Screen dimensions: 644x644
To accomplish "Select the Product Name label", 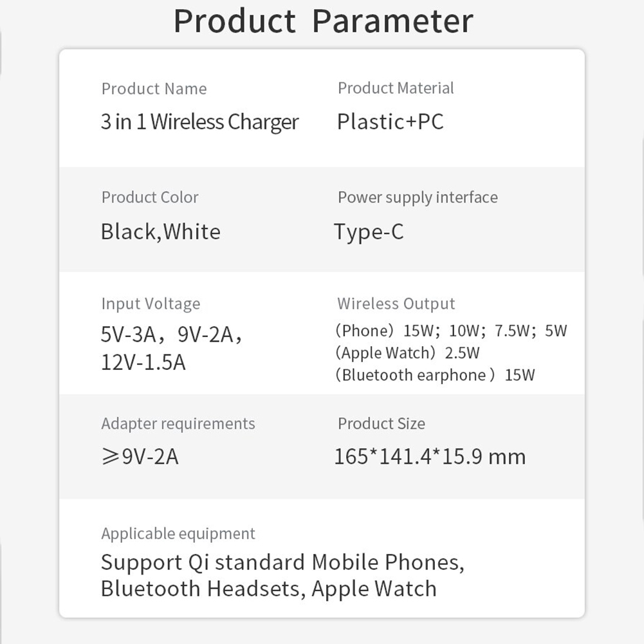I will (x=154, y=89).
